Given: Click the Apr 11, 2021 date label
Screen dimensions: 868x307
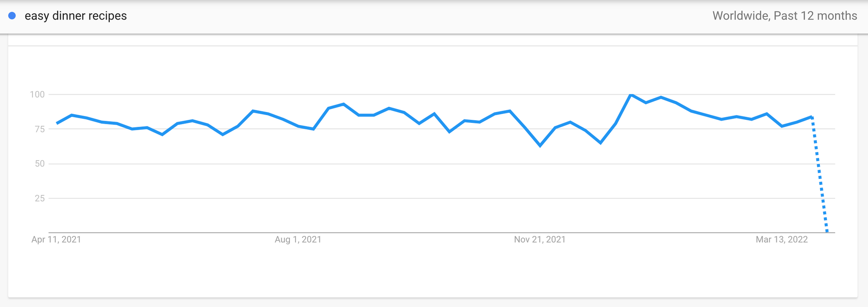Looking at the screenshot, I should coord(56,239).
